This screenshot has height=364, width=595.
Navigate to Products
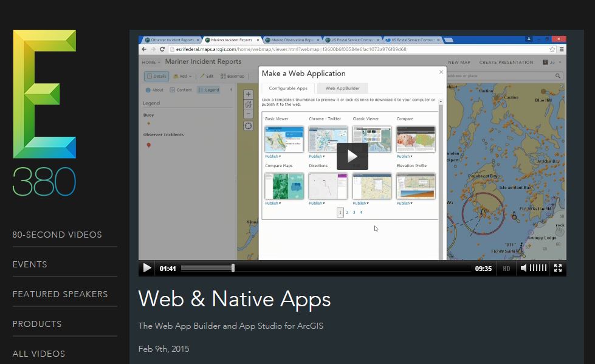tap(37, 324)
